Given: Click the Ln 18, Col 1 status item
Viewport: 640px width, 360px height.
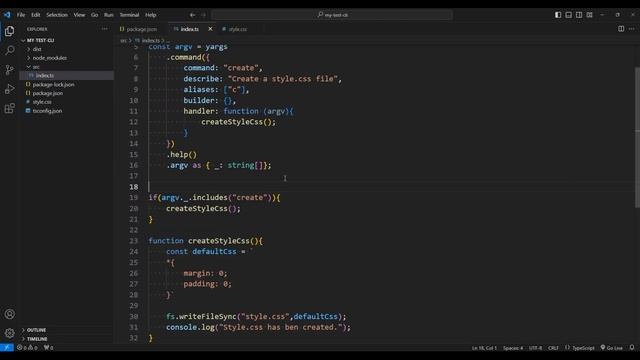Looking at the screenshot, I should point(484,348).
